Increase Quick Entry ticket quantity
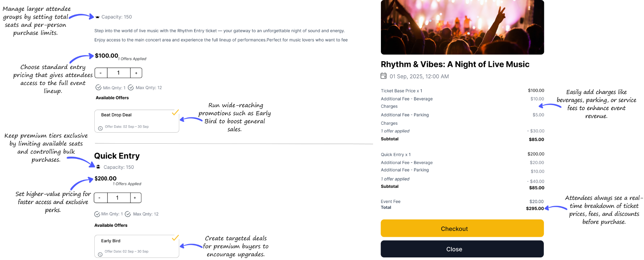The height and width of the screenshot is (260, 644). [x=135, y=198]
